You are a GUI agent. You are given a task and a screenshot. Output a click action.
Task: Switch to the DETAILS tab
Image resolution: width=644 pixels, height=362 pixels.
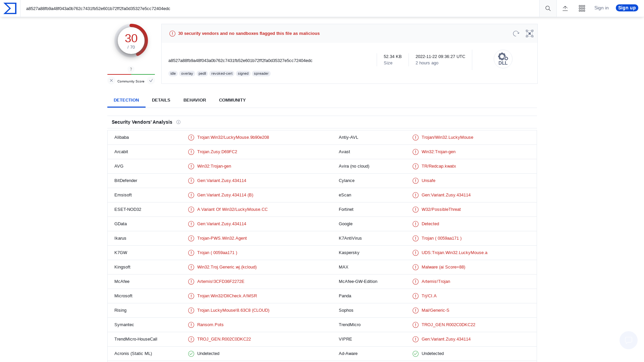point(161,100)
